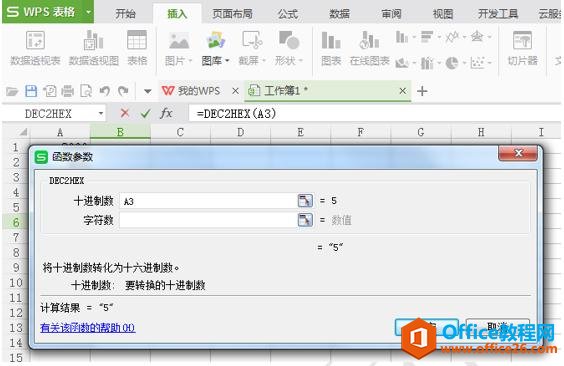Click the Picture (图片) icon

pos(179,40)
